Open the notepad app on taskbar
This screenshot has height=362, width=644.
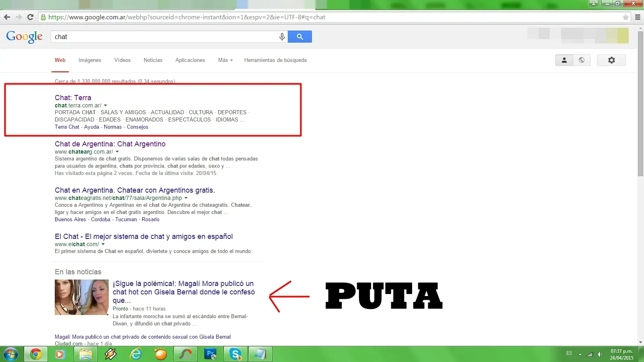(x=260, y=354)
